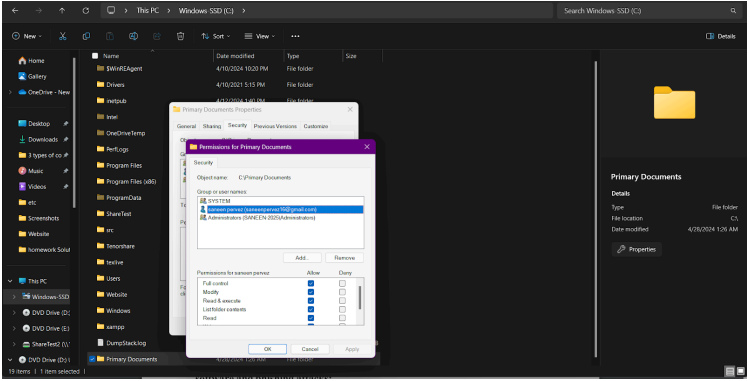Switch to Customize tab in Properties
The height and width of the screenshot is (381, 750).
(x=316, y=126)
